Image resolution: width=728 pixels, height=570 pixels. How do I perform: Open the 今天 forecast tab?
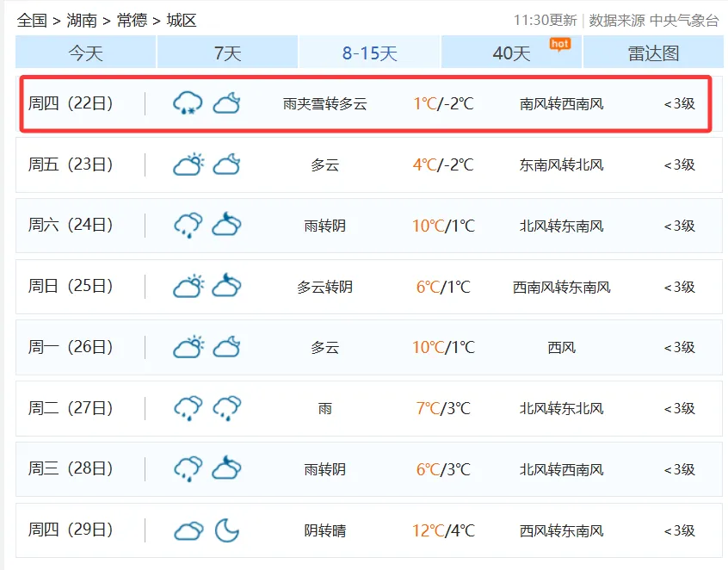click(x=86, y=53)
